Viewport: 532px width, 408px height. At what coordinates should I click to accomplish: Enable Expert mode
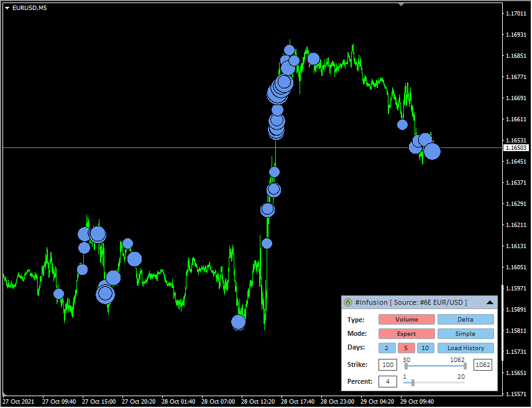coord(406,333)
